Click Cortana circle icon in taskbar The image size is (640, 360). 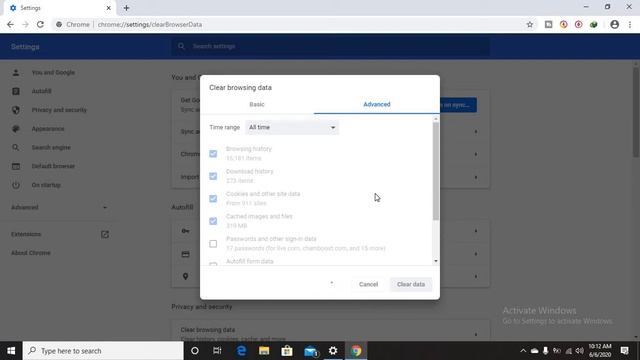[195, 351]
